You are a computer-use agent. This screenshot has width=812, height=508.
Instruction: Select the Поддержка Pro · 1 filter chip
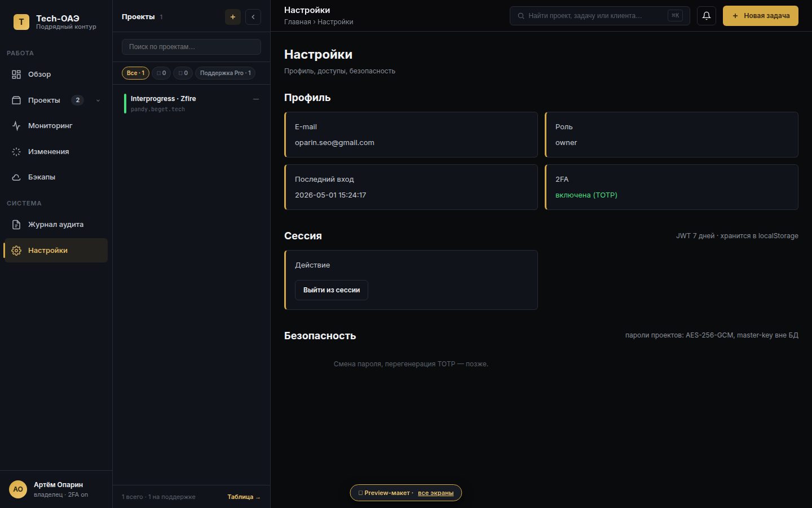tap(225, 73)
